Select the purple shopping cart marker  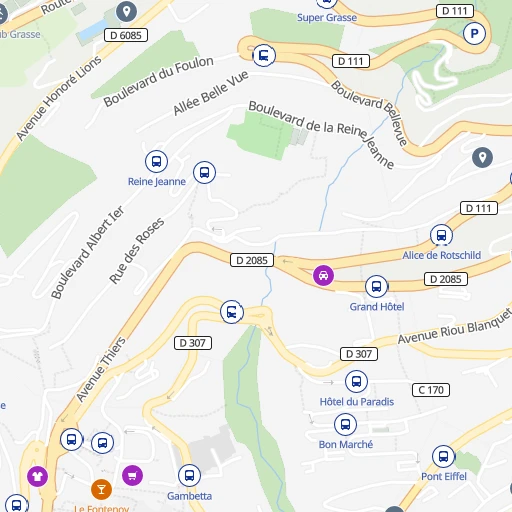coord(132,475)
